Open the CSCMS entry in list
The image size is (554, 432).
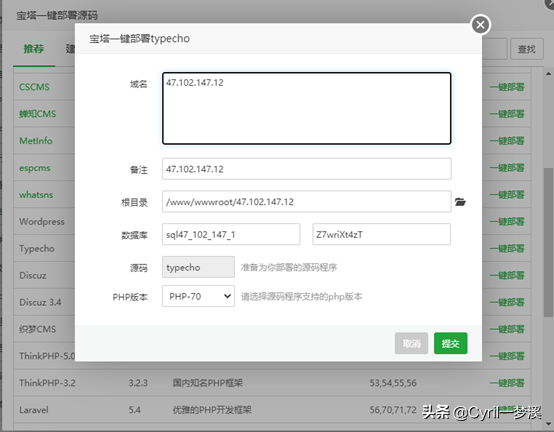[x=34, y=87]
